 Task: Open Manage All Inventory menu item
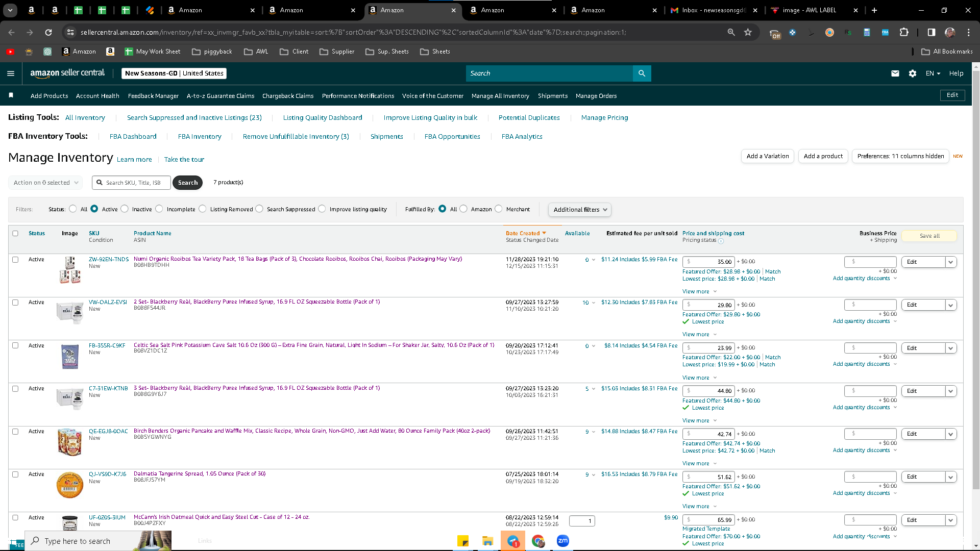click(x=500, y=96)
